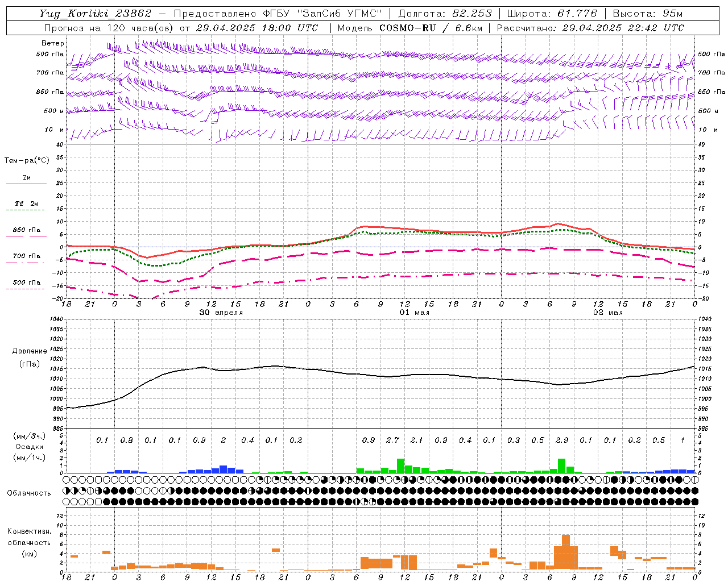Click the Ветер panel label

click(x=52, y=43)
